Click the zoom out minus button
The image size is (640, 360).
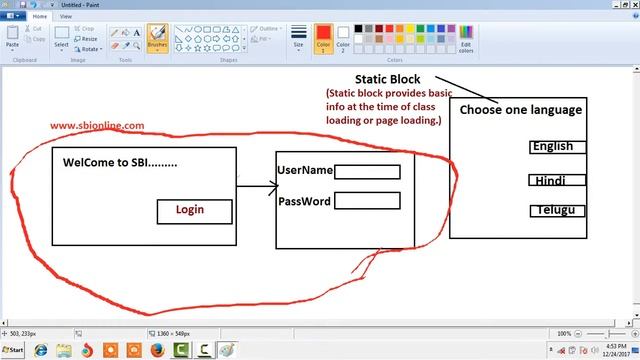[578, 334]
